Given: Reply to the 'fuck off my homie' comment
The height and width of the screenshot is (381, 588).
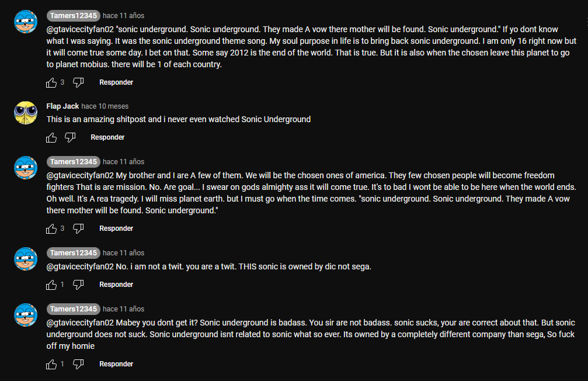Looking at the screenshot, I should coord(116,363).
